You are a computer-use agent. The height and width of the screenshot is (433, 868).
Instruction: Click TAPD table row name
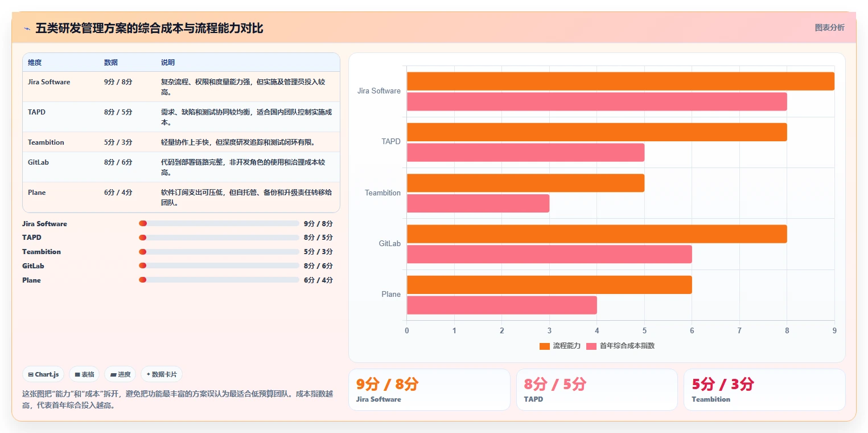click(36, 112)
